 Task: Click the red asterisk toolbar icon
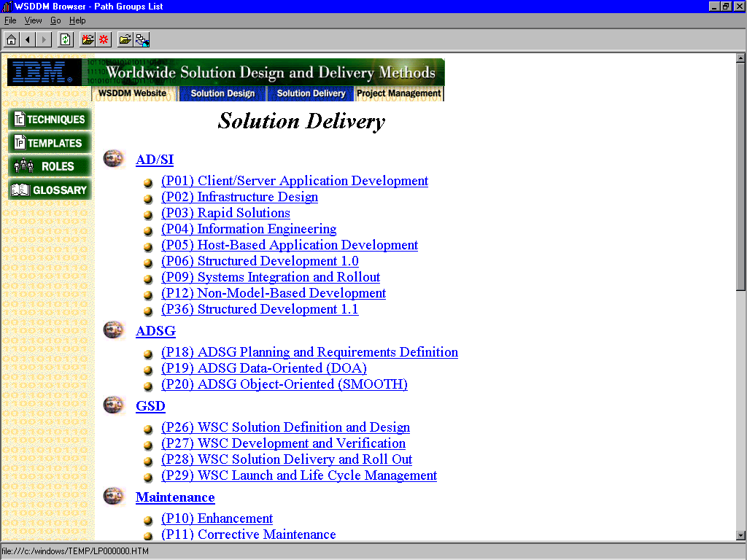[x=104, y=39]
